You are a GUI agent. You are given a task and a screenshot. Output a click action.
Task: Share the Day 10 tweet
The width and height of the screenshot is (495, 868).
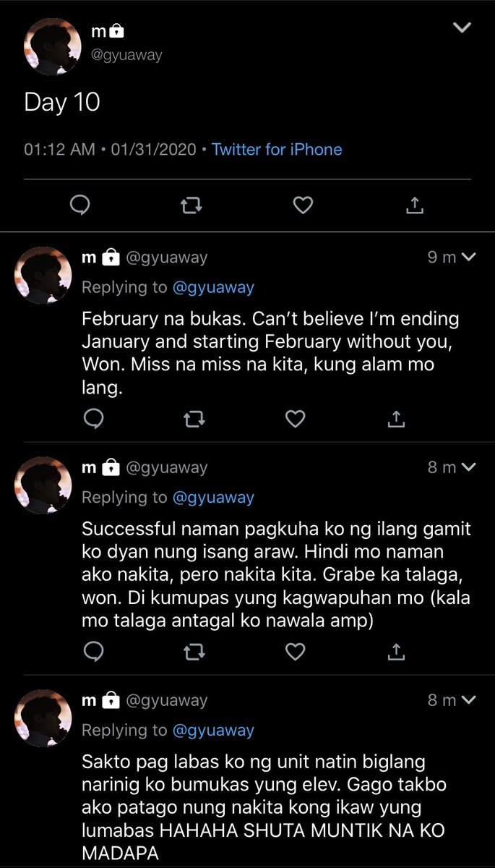pyautogui.click(x=414, y=206)
